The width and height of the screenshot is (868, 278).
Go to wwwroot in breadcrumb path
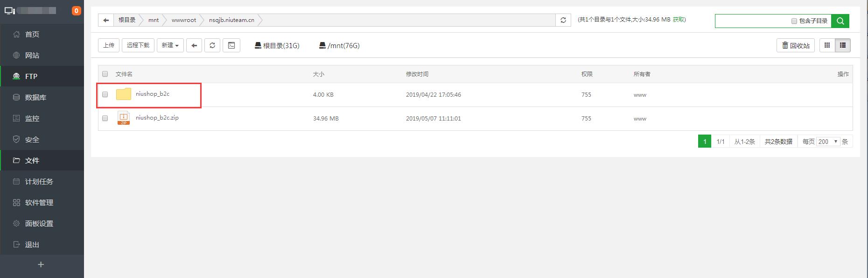(x=183, y=20)
